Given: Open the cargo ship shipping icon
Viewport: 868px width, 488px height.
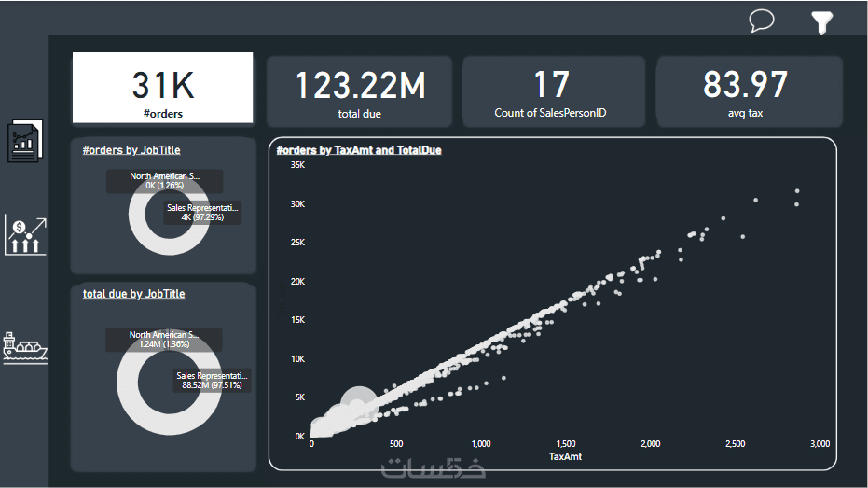Looking at the screenshot, I should click(25, 348).
